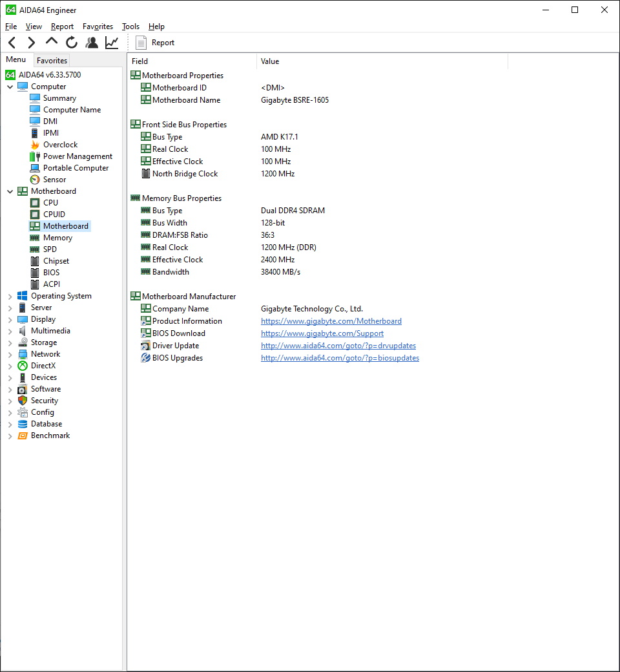Open Power Management battery icon
This screenshot has width=620, height=672.
tap(35, 156)
